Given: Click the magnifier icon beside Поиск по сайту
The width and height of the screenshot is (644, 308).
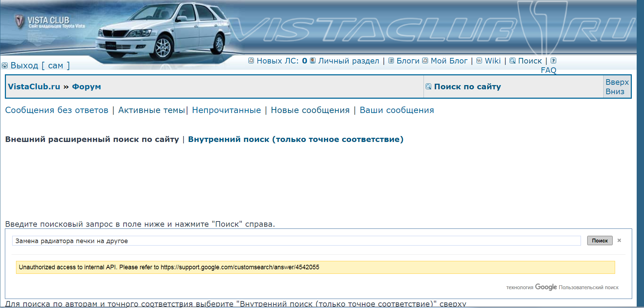Looking at the screenshot, I should tap(428, 87).
